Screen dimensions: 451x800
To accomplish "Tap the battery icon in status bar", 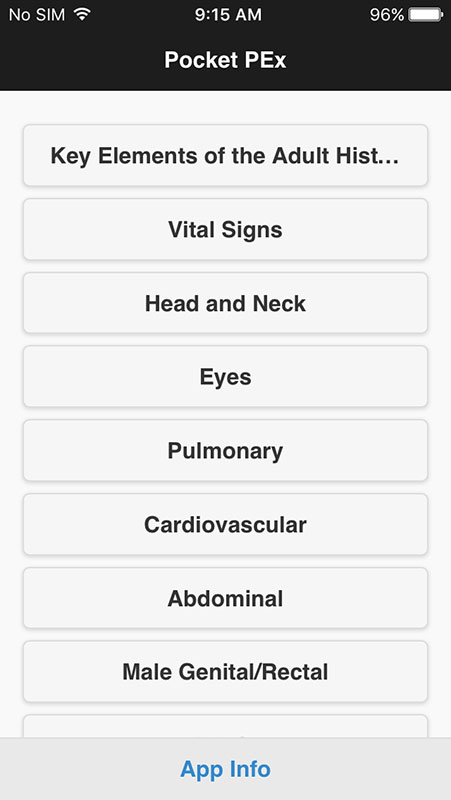I will [425, 15].
